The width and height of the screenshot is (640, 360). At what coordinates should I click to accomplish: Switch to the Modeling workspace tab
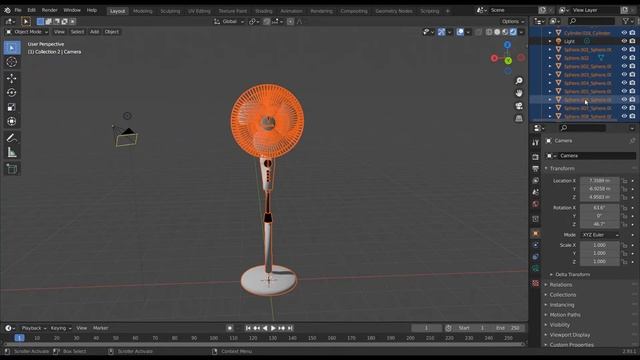tap(142, 11)
